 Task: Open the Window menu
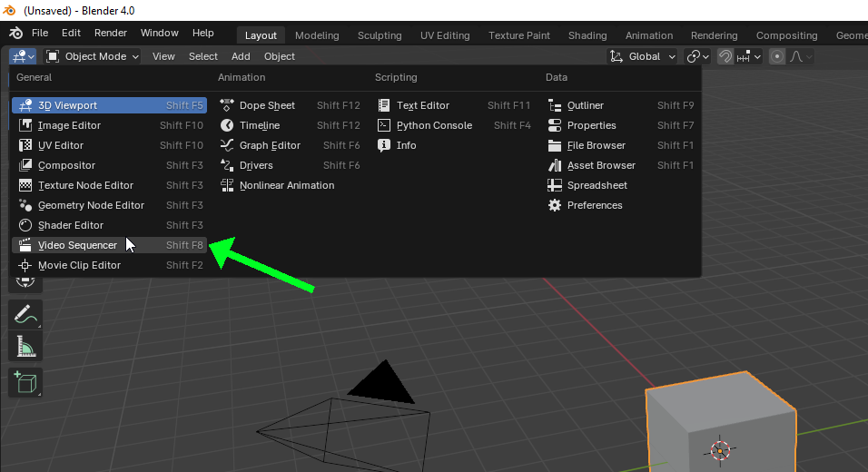pos(160,34)
